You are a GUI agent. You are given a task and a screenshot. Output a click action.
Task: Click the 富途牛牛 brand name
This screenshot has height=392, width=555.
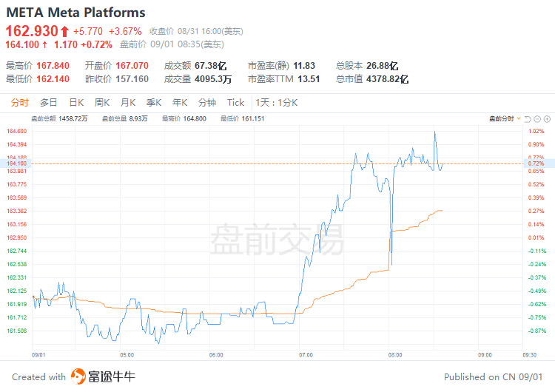tap(112, 376)
